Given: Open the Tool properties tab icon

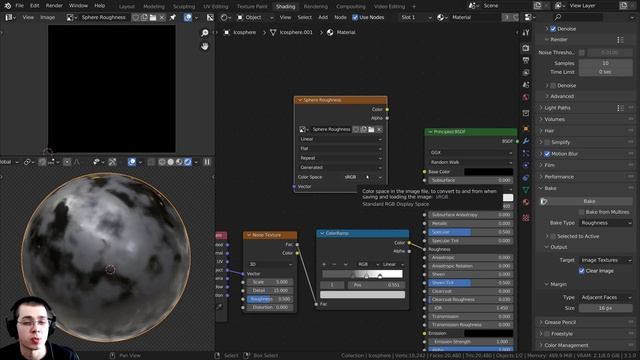Looking at the screenshot, I should [526, 33].
